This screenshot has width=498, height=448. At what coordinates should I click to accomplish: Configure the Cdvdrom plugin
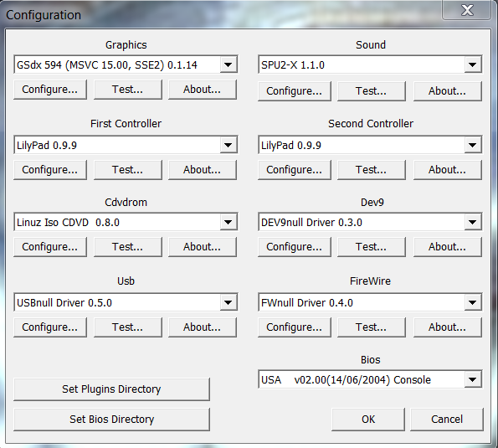pos(50,247)
